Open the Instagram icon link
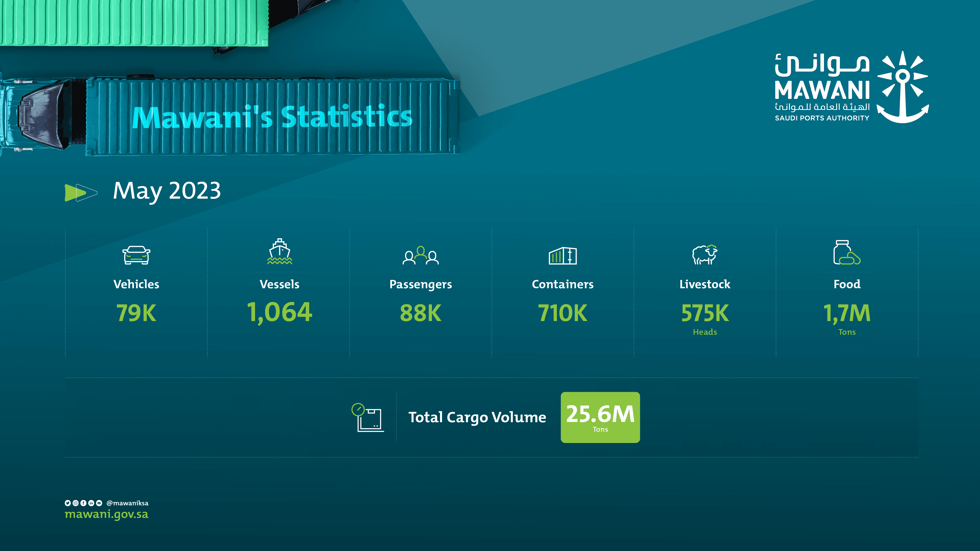The height and width of the screenshot is (551, 980). (x=76, y=503)
